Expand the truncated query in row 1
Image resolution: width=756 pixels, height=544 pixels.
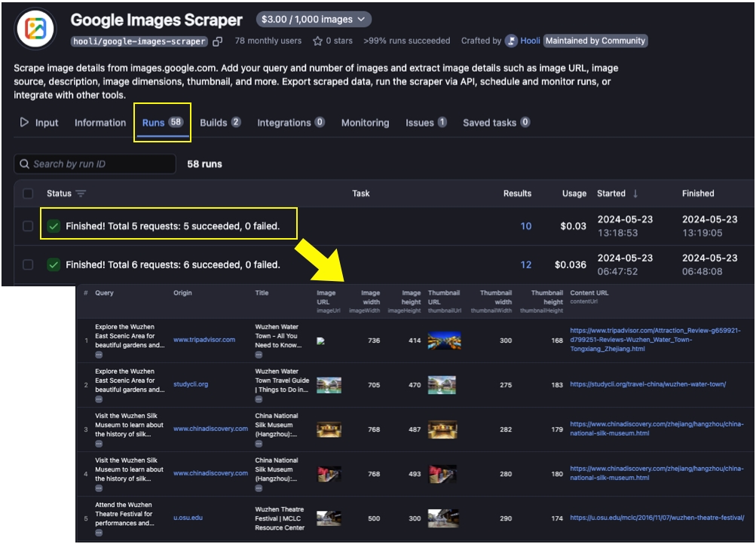[99, 354]
